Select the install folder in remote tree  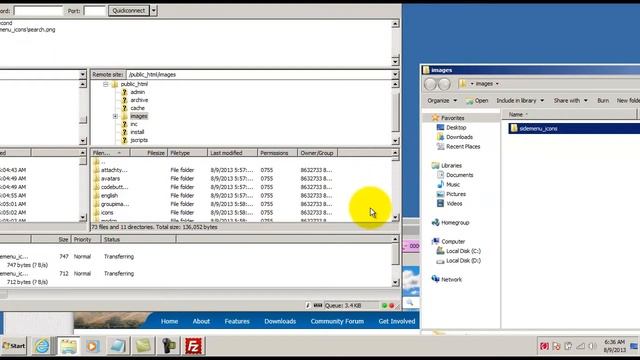[137, 132]
